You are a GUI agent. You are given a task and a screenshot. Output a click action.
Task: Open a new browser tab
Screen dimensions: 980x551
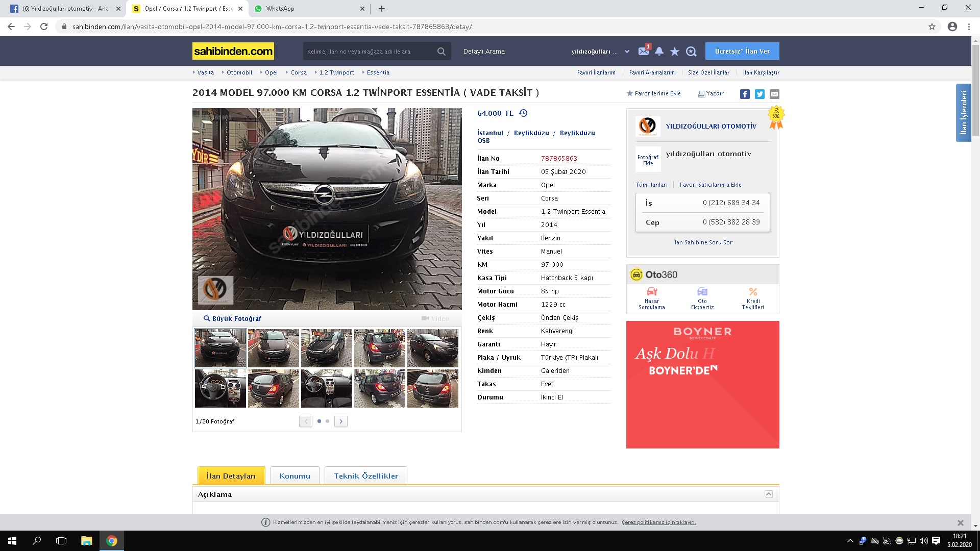382,9
